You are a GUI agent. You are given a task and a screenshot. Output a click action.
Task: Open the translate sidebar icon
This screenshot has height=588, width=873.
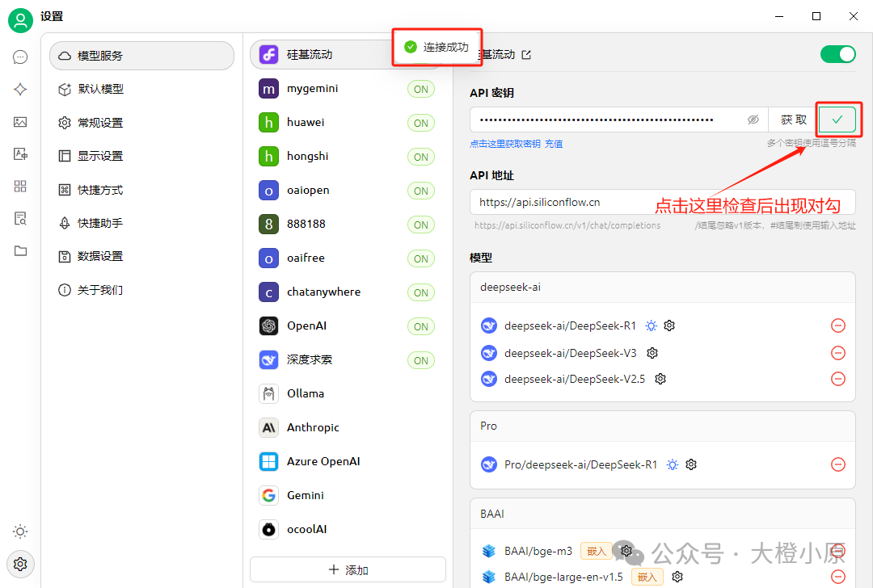click(x=20, y=154)
